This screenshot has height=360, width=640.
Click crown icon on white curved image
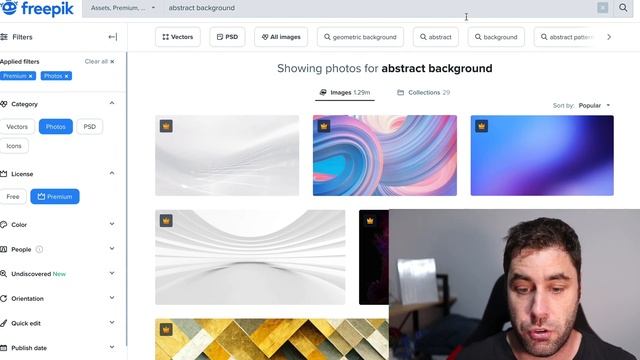166,221
